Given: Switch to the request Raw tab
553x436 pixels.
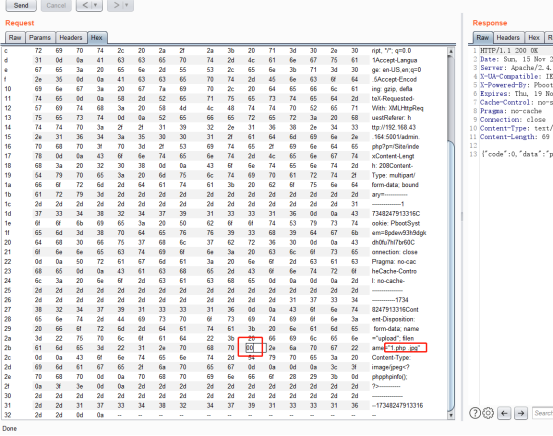Looking at the screenshot, I should tap(15, 37).
